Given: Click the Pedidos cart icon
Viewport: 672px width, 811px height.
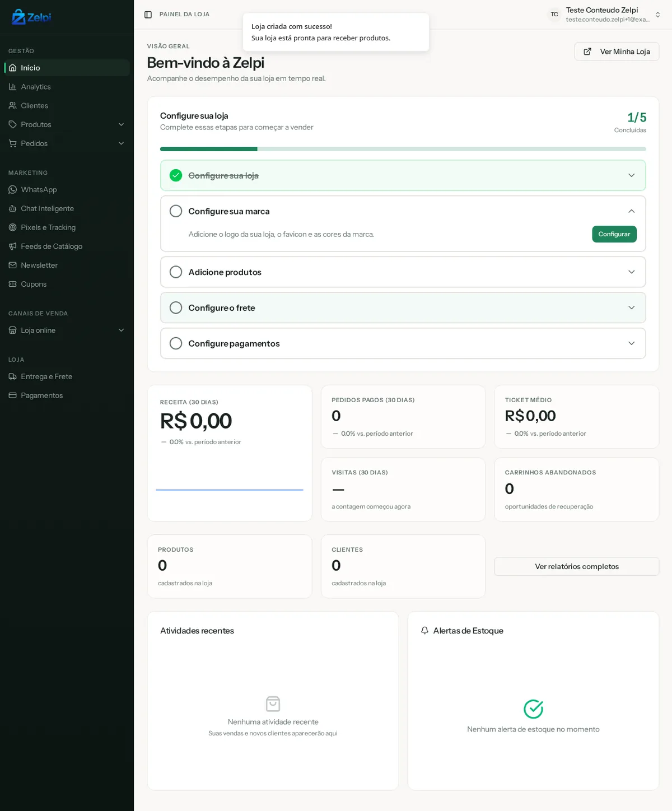Looking at the screenshot, I should 12,143.
